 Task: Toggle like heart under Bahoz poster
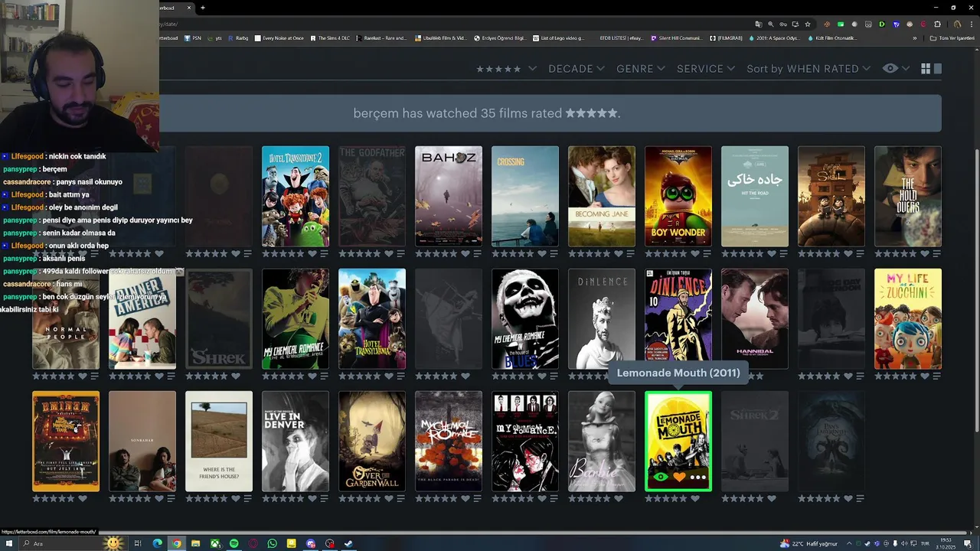pos(465,253)
